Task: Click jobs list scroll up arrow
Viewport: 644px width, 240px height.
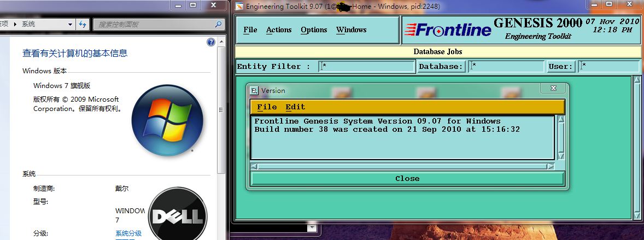Action: click(x=637, y=80)
